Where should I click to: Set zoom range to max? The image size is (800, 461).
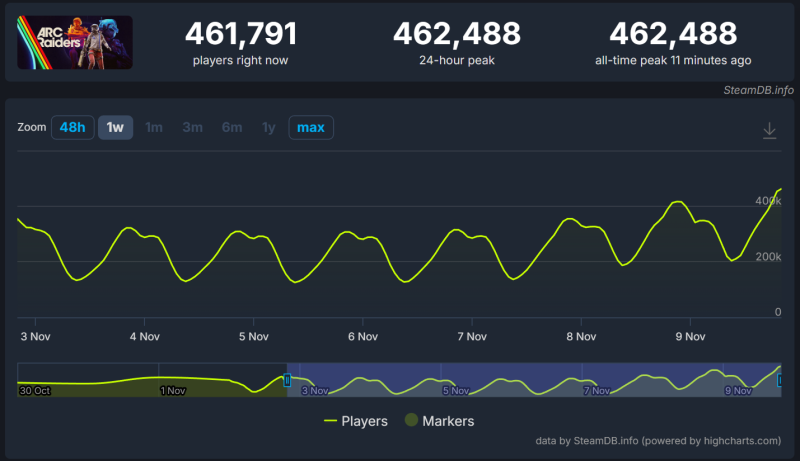pyautogui.click(x=311, y=127)
